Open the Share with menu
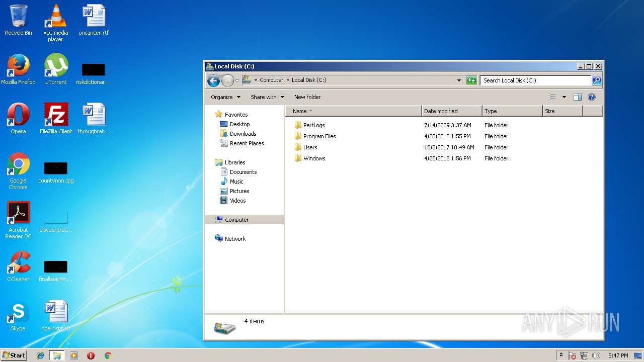 [x=267, y=97]
